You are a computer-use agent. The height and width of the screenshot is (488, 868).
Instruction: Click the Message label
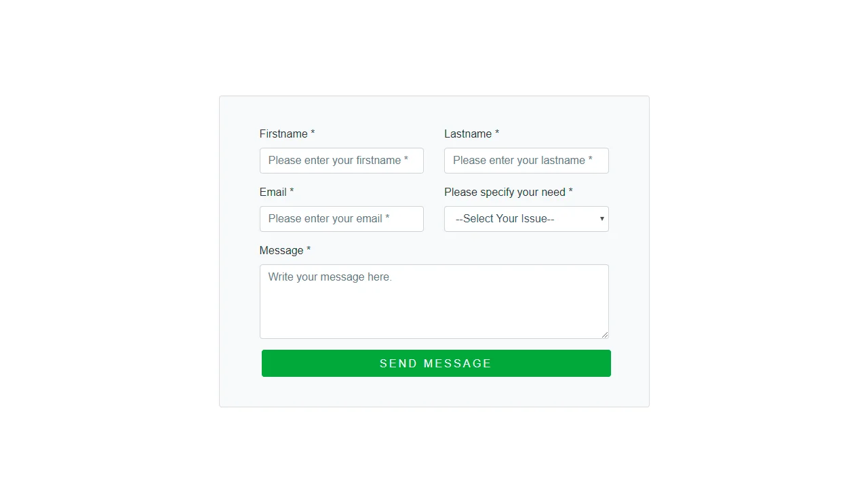280,250
